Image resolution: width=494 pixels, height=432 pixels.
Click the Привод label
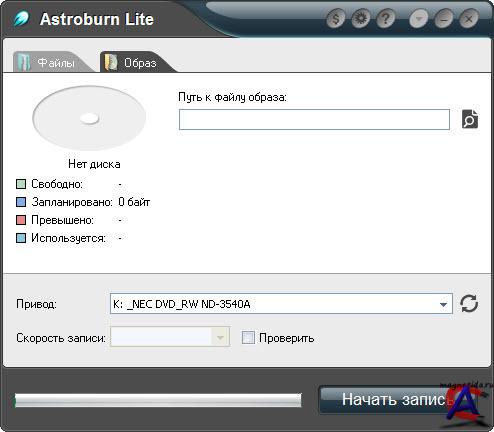click(x=36, y=304)
